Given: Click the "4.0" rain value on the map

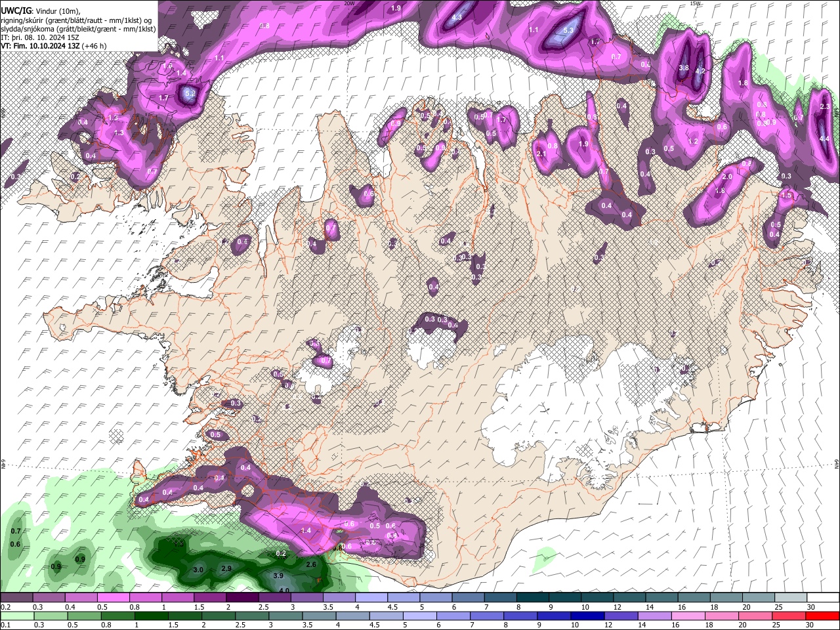Looking at the screenshot, I should 284,590.
